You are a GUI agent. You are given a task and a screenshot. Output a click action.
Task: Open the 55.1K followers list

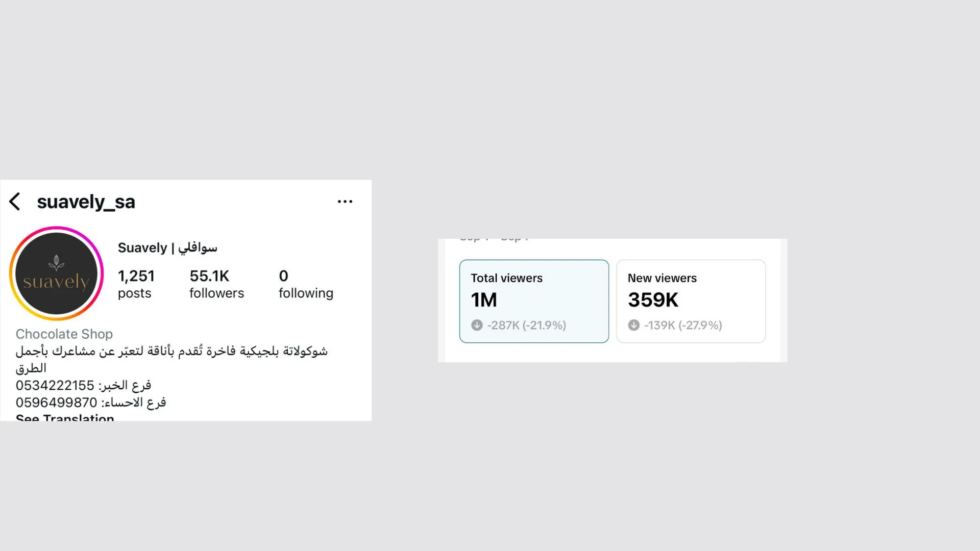click(216, 284)
